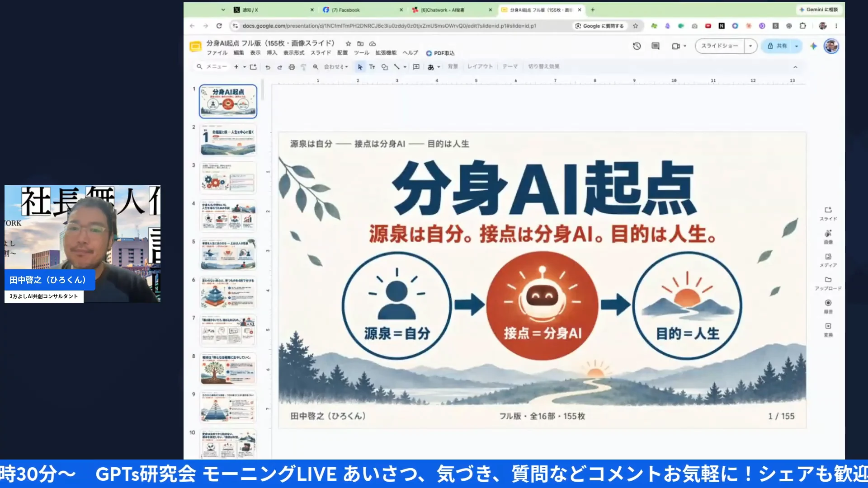Start the スライドショー presentation
This screenshot has height=488, width=868.
click(720, 46)
